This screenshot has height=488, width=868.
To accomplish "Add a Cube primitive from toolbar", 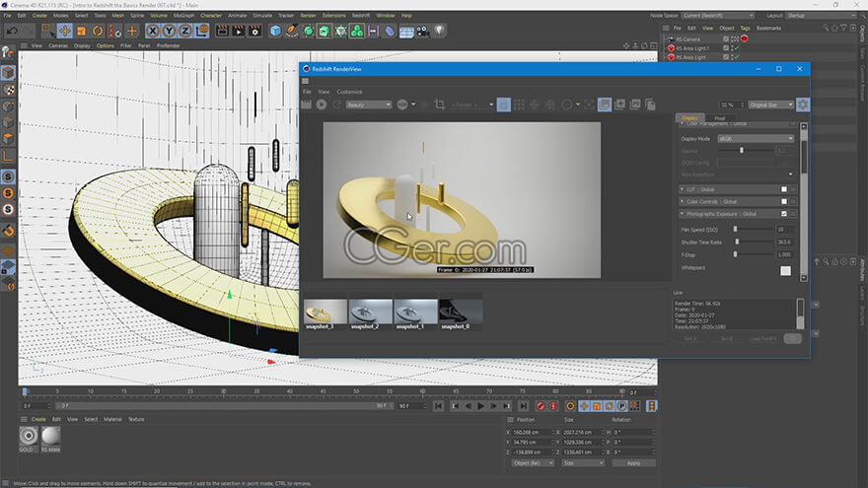I will click(275, 31).
